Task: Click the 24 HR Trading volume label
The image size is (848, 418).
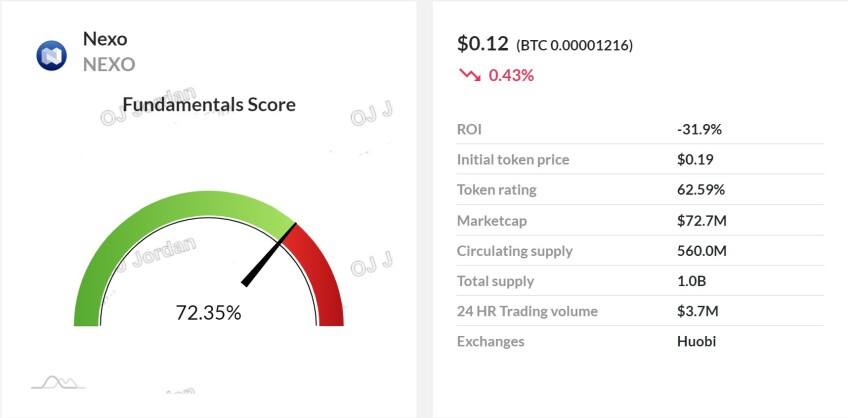Action: (x=527, y=311)
